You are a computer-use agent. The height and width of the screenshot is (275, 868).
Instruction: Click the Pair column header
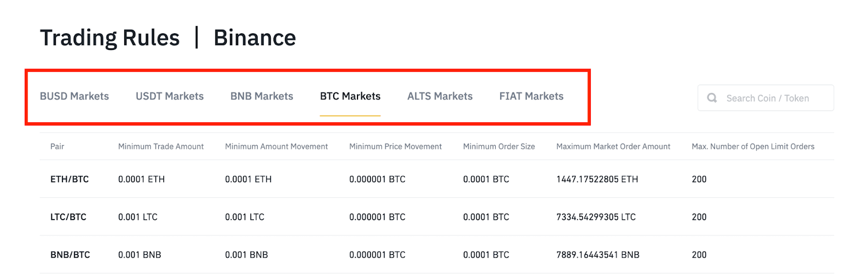[57, 147]
